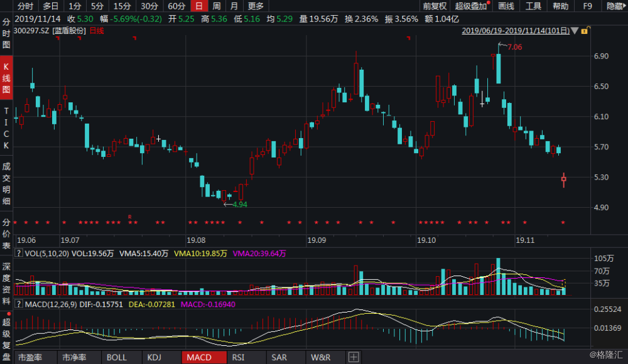Open the 更多 period options
Screen dimensions: 628x364
click(x=256, y=6)
